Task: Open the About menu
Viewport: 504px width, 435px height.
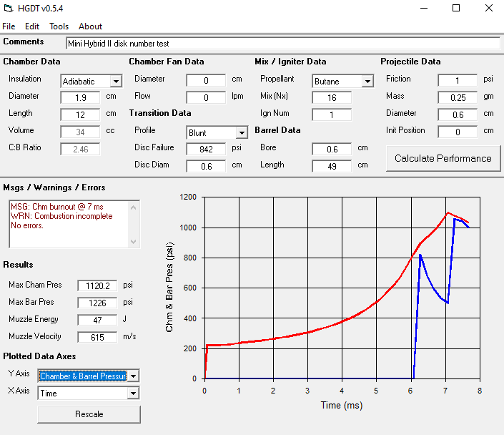Action: click(x=91, y=26)
